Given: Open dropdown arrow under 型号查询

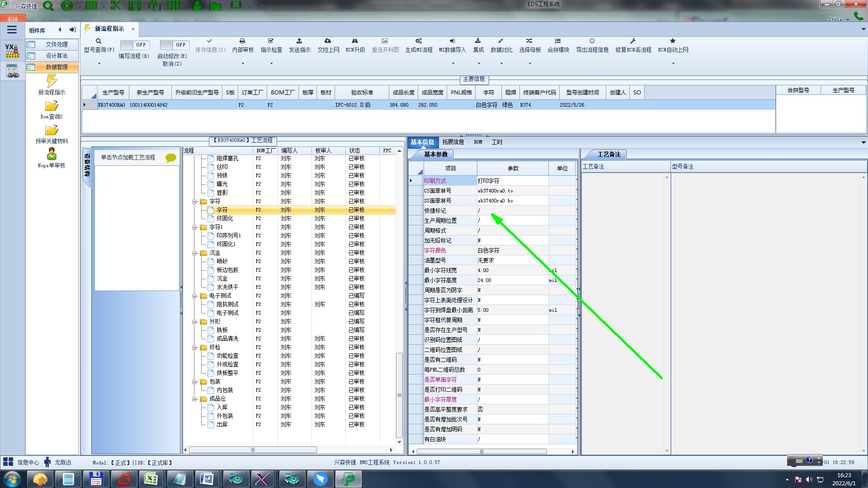Looking at the screenshot, I should click(99, 64).
